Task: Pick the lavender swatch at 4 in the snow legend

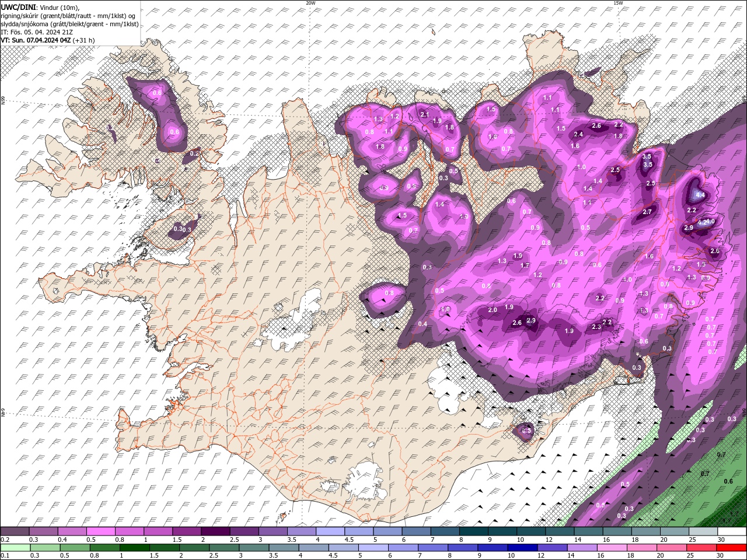Action: coord(330,531)
